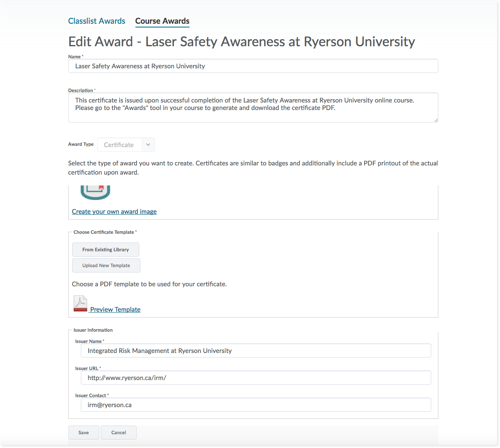Click the Edit Award page heading
The width and height of the screenshot is (500, 448).
pos(242,42)
